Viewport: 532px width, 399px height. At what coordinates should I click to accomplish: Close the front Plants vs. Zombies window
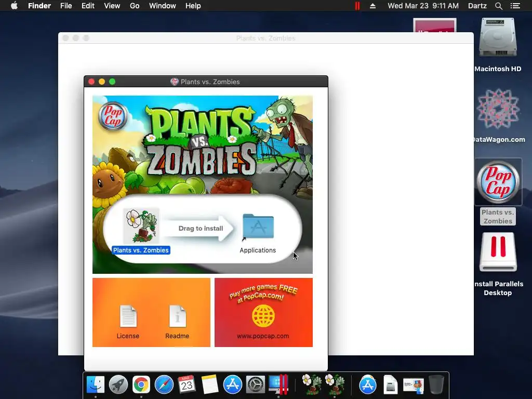[x=91, y=82]
